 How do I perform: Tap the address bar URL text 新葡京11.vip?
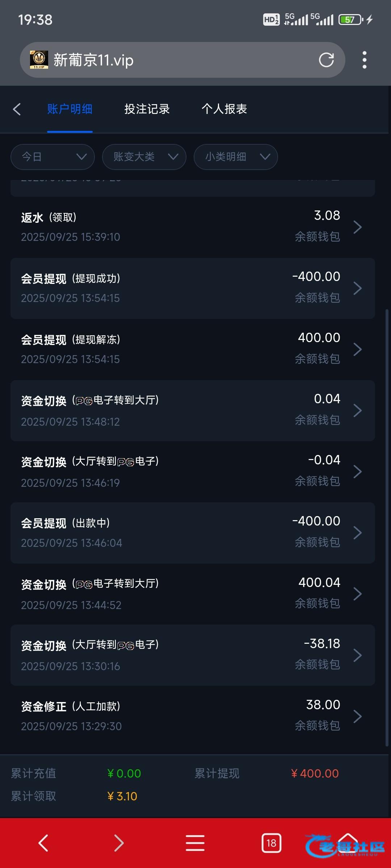pyautogui.click(x=94, y=60)
